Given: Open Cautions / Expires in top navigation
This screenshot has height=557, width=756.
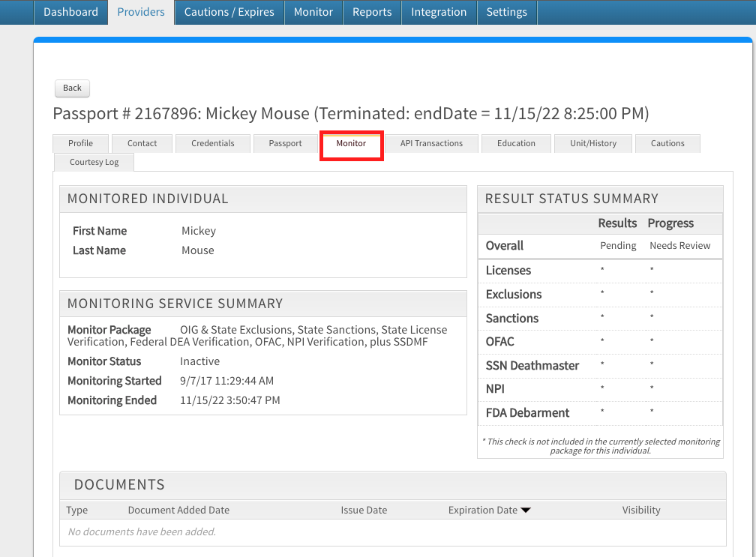Looking at the screenshot, I should point(229,12).
